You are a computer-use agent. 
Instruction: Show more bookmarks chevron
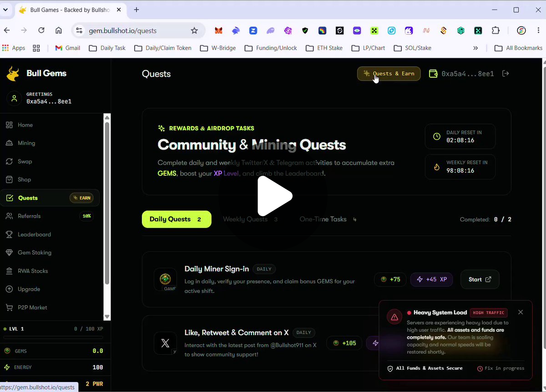(475, 48)
